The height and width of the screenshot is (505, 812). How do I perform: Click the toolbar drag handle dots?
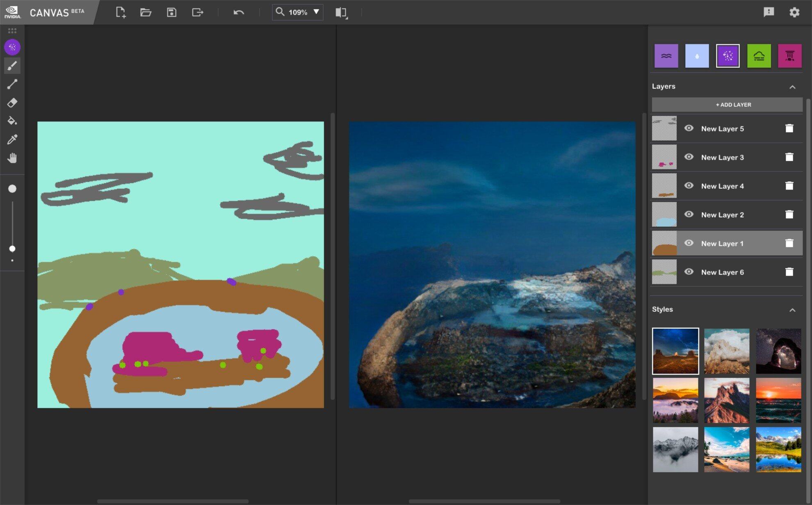tap(12, 31)
